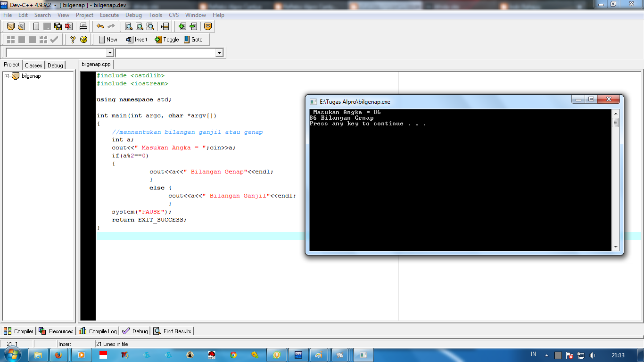The height and width of the screenshot is (362, 644).
Task: Select the bilgenap.cpp editor tab
Action: (96, 65)
